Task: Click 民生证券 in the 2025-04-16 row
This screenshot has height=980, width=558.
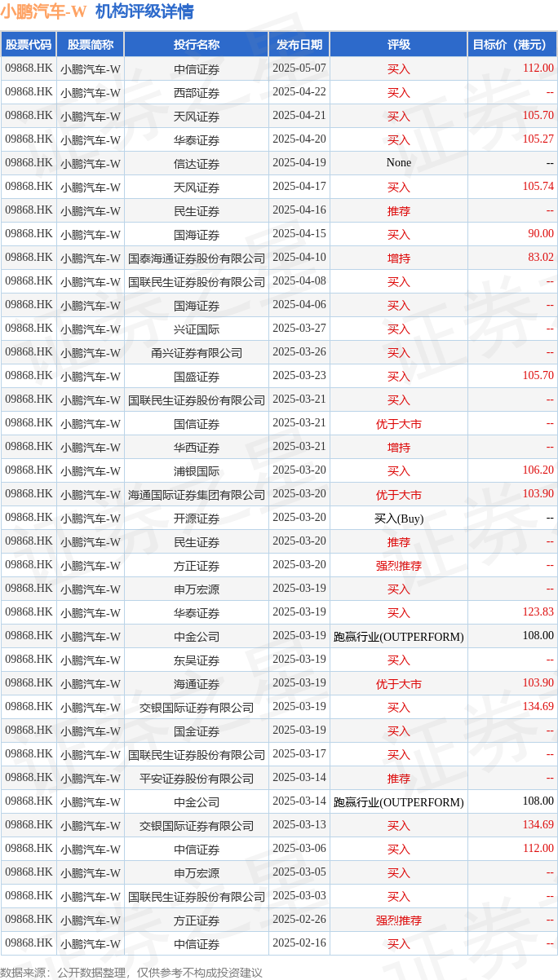Action: click(197, 211)
